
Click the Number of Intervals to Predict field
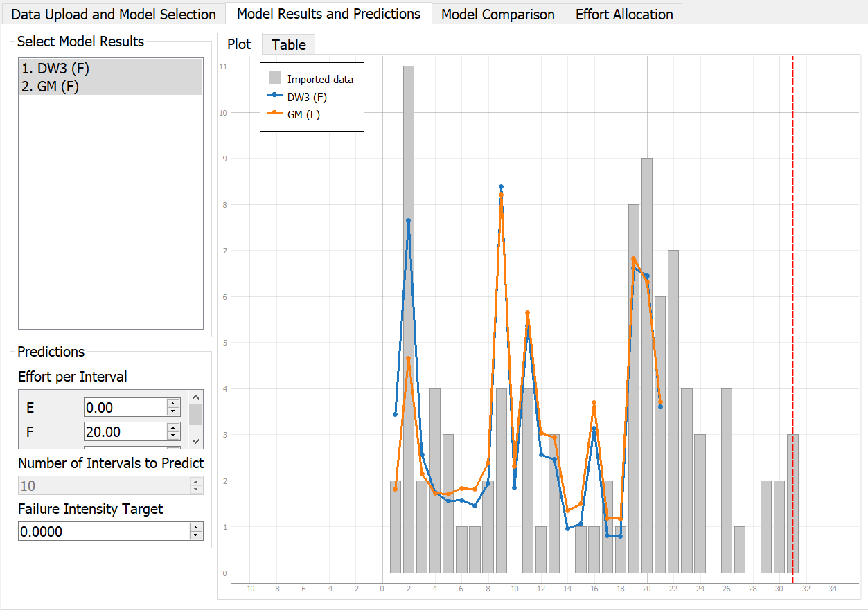point(104,485)
